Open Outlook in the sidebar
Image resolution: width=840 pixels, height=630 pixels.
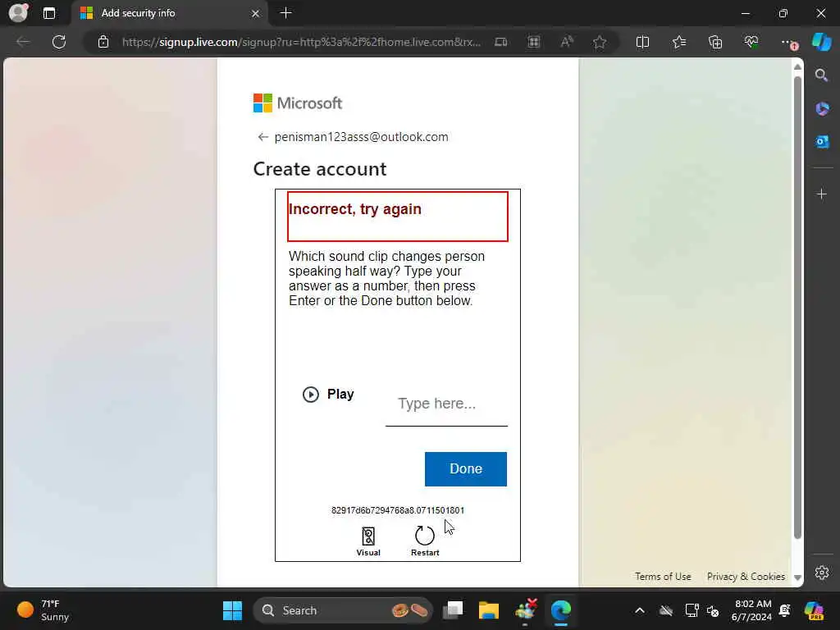(822, 142)
